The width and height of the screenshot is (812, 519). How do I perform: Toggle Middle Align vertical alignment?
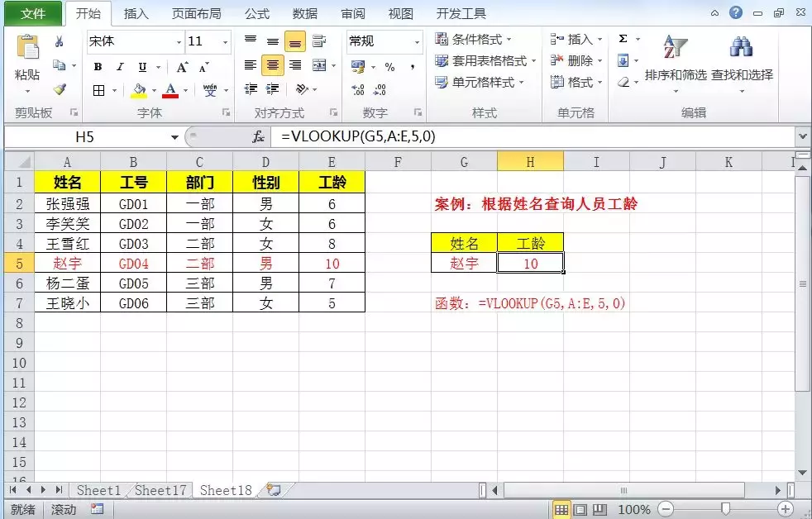pyautogui.click(x=272, y=40)
